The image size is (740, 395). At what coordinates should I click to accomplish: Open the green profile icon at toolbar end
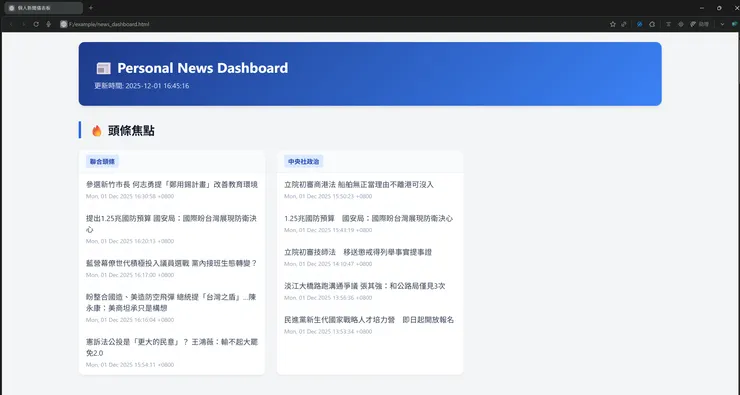(734, 24)
